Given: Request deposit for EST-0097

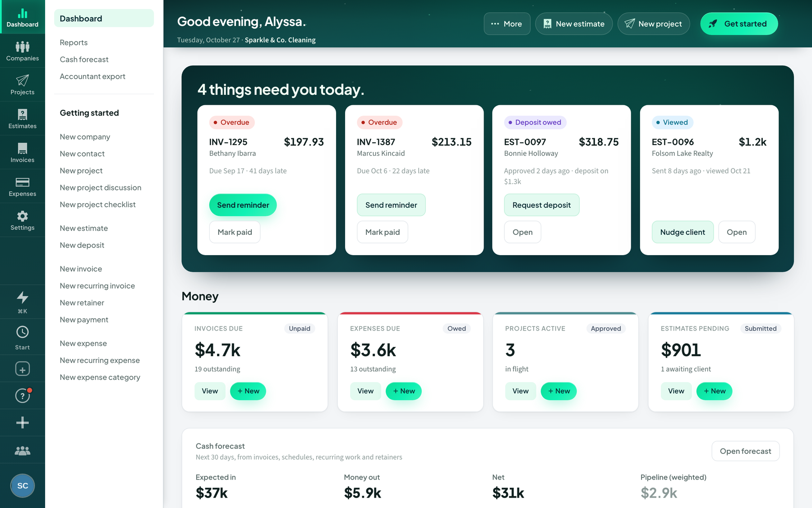Looking at the screenshot, I should (542, 205).
